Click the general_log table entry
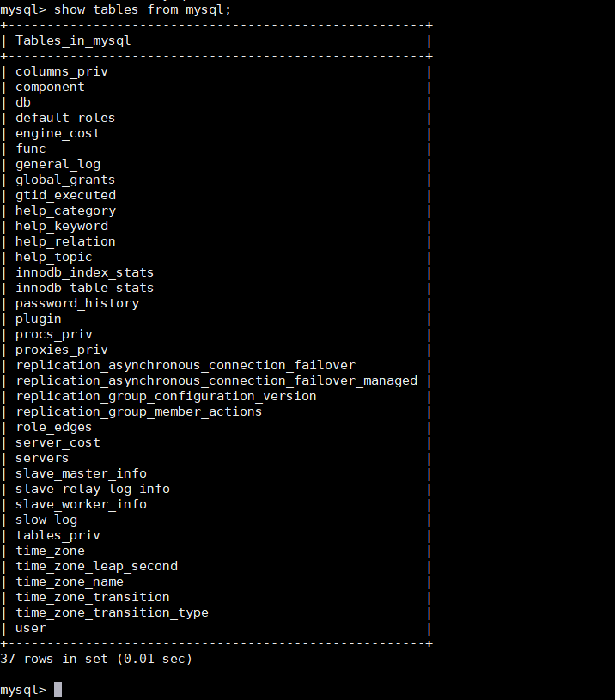 58,164
